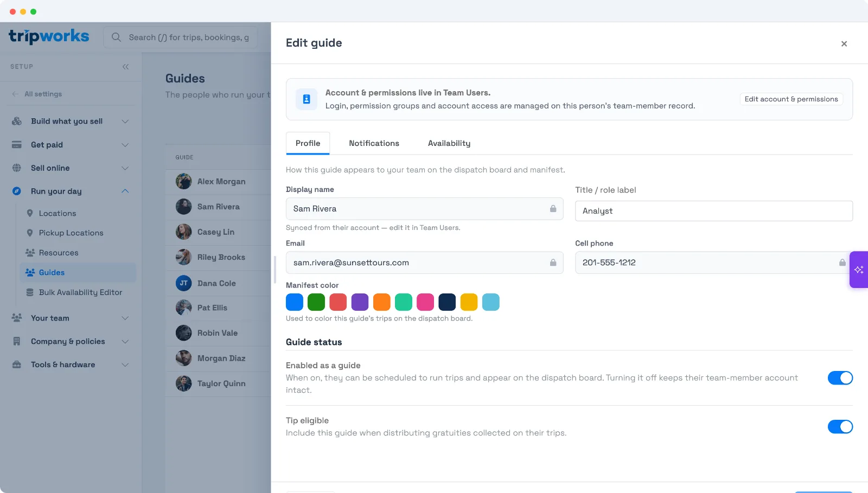Collapse the Run your day section
Screen dimensions: 868x493
[x=125, y=191]
